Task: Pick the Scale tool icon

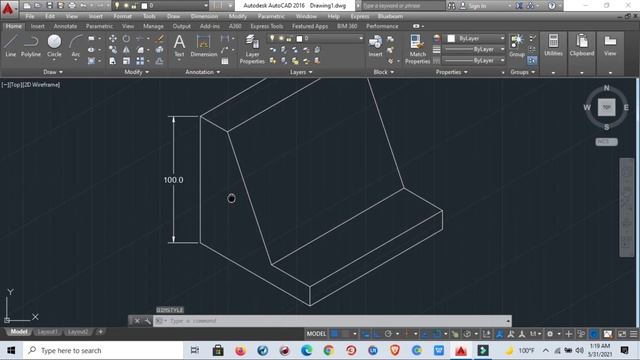Action: point(126,61)
